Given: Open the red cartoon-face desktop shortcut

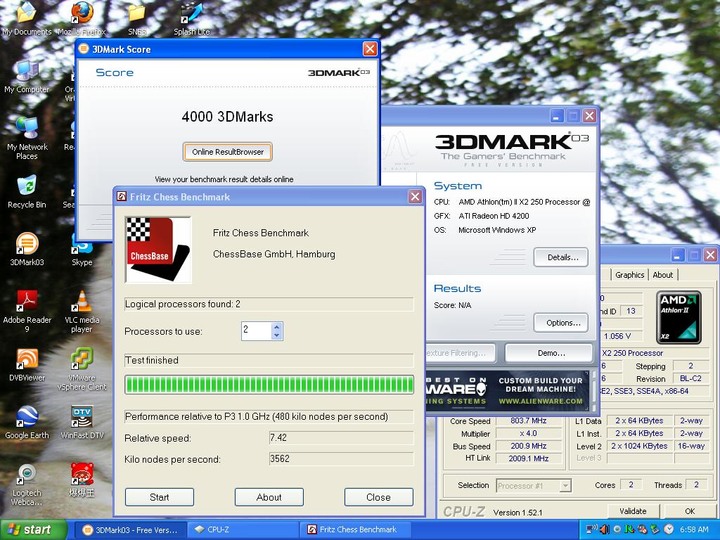Looking at the screenshot, I should pos(82,480).
